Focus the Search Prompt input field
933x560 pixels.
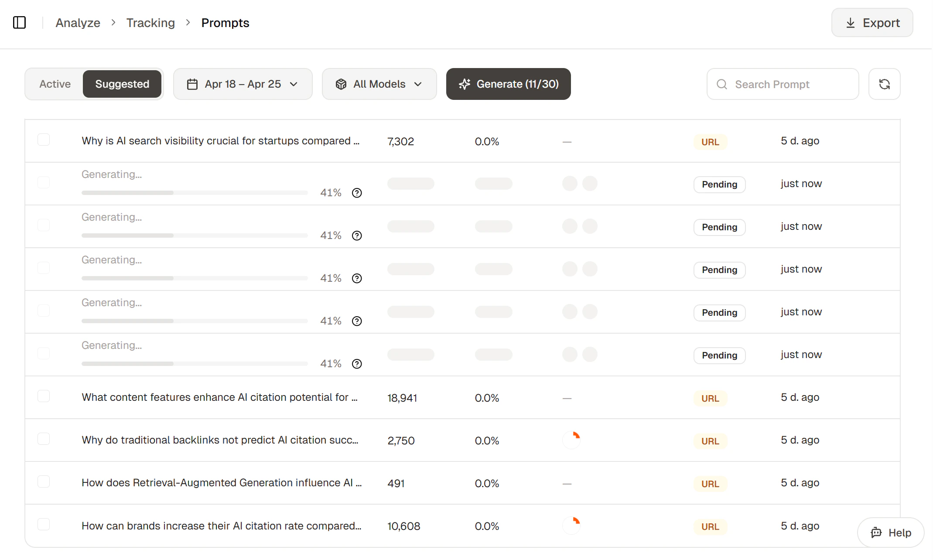[783, 84]
